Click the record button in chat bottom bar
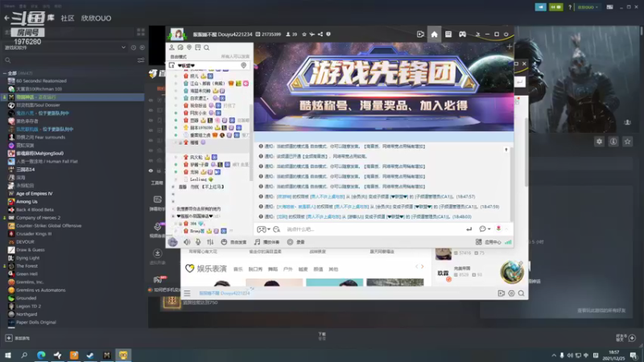Screen dimensions: 644x362 point(295,242)
